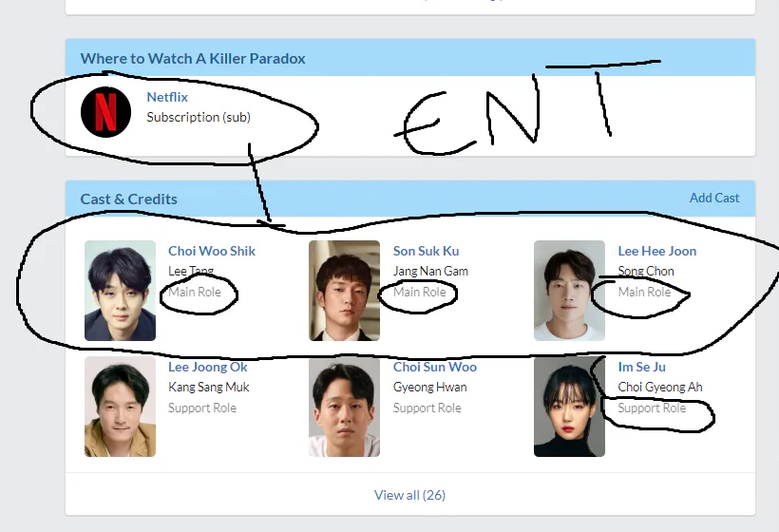This screenshot has width=779, height=532.
Task: Expand cast list with View all (26)
Action: (409, 495)
